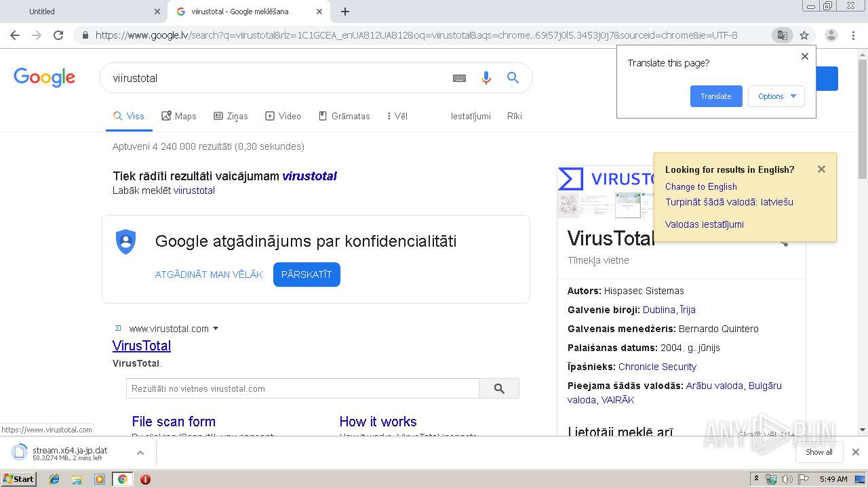Screen dimensions: 868x488
Task: Open the Options dropdown in translate popup
Action: pyautogui.click(x=776, y=96)
